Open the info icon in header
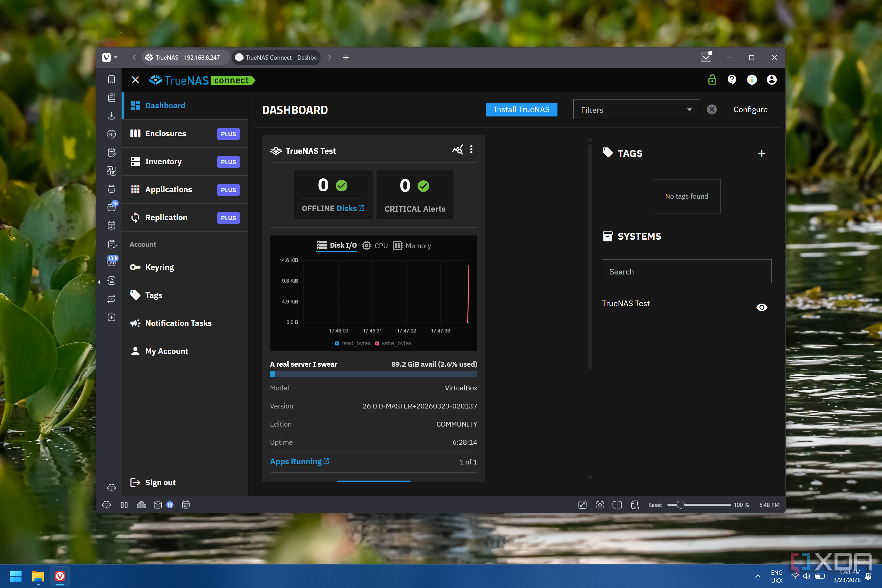Screen dimensions: 882x588 [x=751, y=80]
